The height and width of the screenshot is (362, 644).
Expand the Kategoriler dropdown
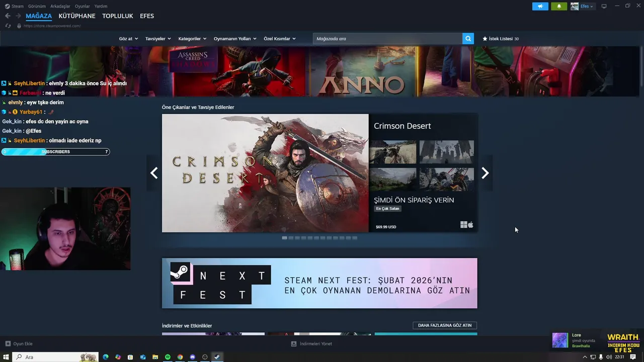pos(192,39)
